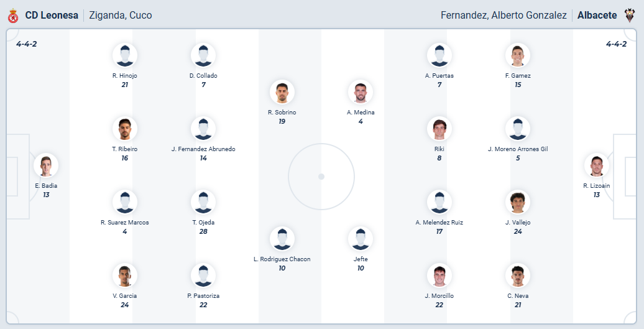Select R. Sobrino's player photo
Screen dimensions: 644x329
click(x=282, y=92)
